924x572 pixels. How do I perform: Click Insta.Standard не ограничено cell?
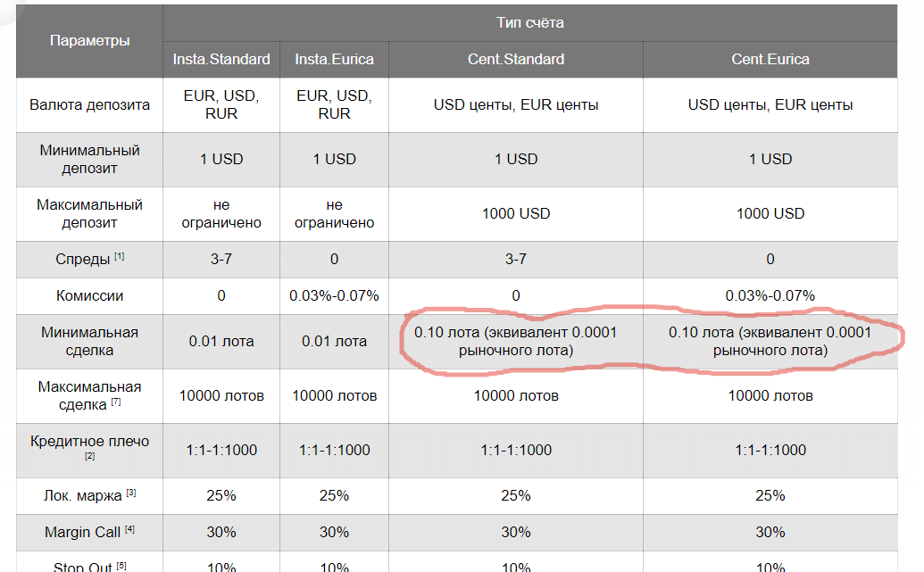(221, 213)
